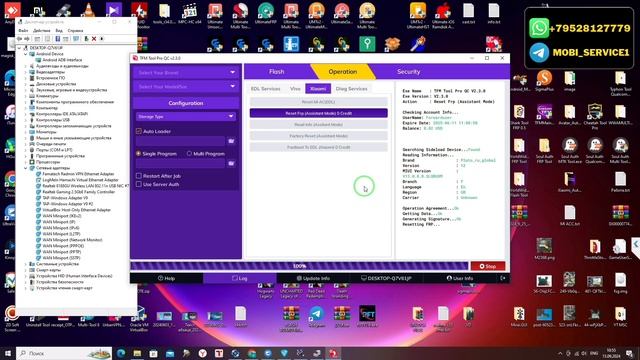
Task: Click the WhatsApp icon in overlay
Action: tap(539, 28)
